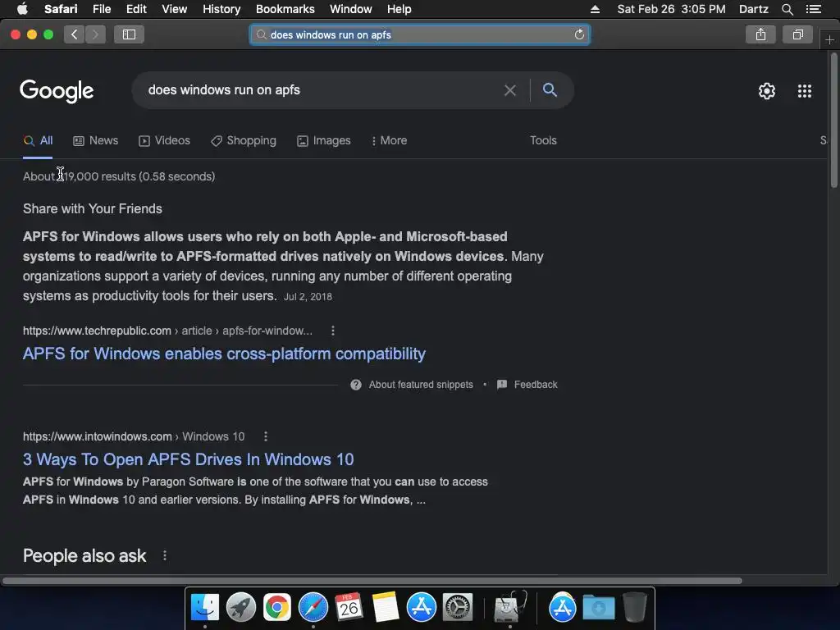Viewport: 840px width, 630px height.
Task: Open the Window menu
Action: click(351, 9)
